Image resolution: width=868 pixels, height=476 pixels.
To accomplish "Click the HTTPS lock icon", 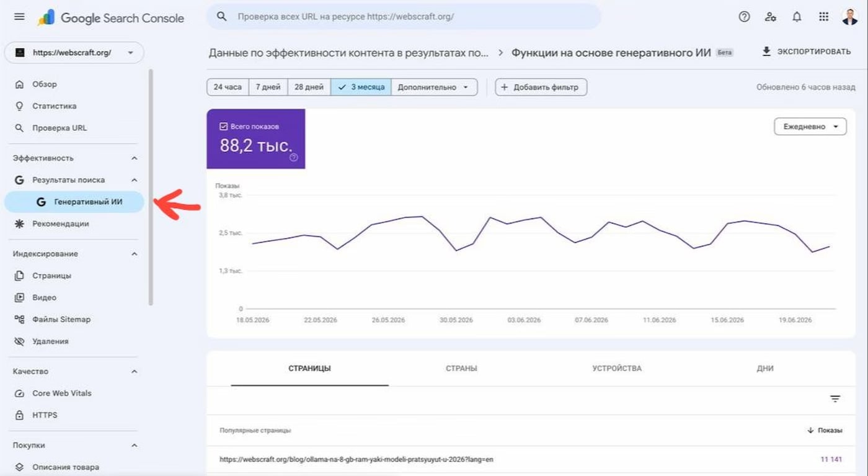I will pos(19,415).
